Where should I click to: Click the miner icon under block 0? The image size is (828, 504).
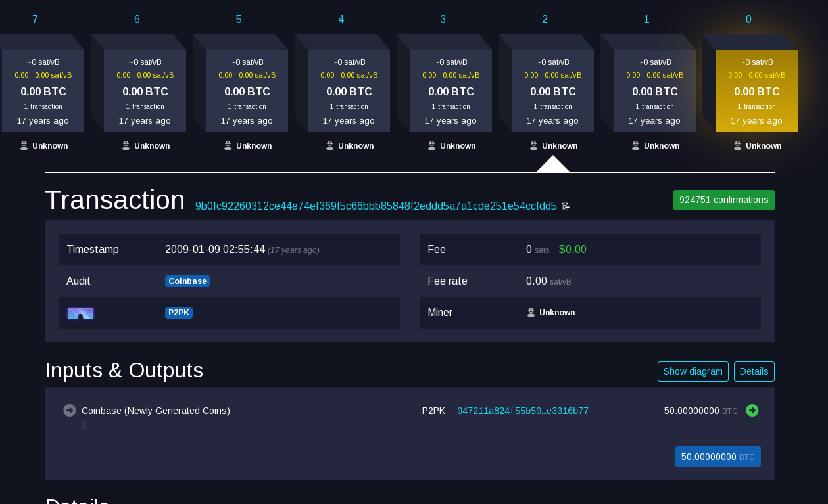pos(737,146)
